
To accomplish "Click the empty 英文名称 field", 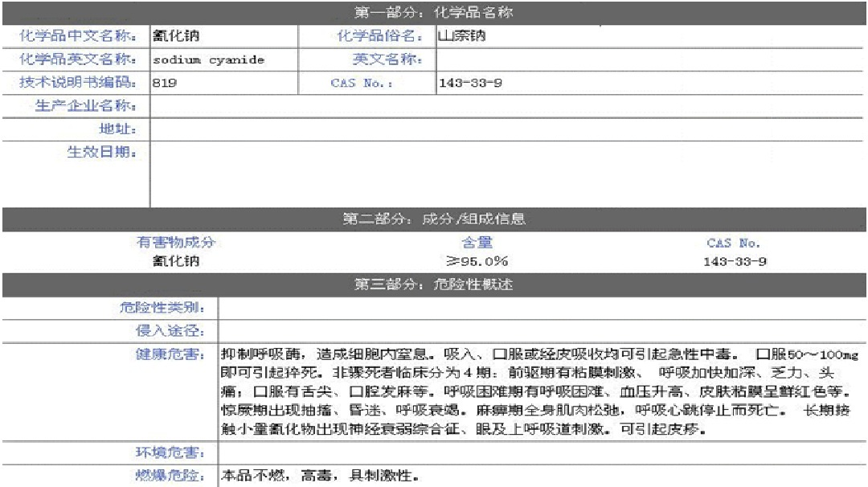I will (651, 59).
